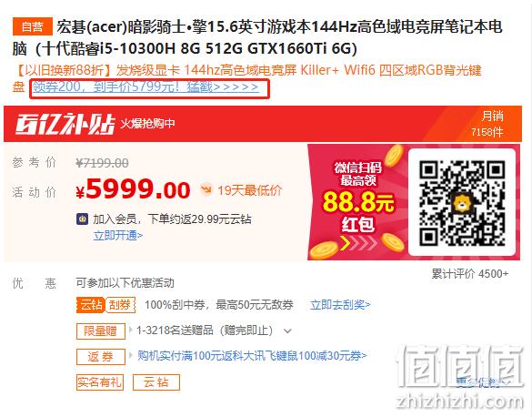532x417 pixels.
Task: Select the 限量赠 limited gift tag
Action: [101, 331]
